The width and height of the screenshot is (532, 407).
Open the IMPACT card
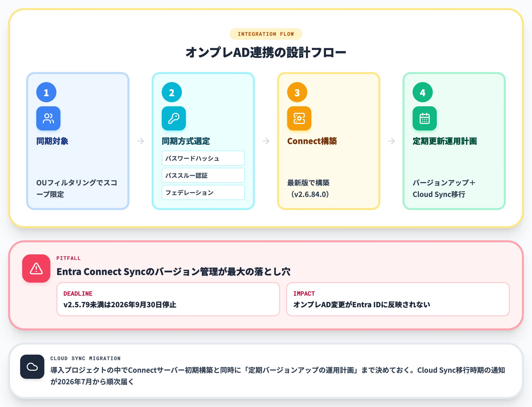point(398,299)
